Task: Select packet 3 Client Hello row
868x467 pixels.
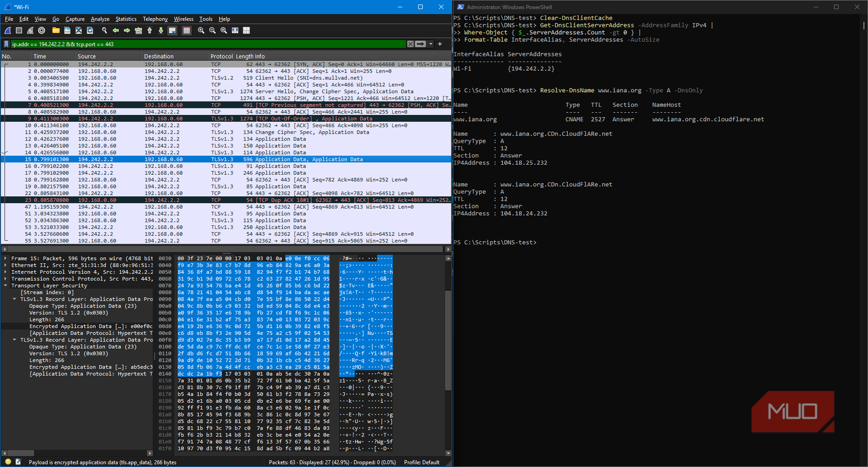Action: coord(226,78)
